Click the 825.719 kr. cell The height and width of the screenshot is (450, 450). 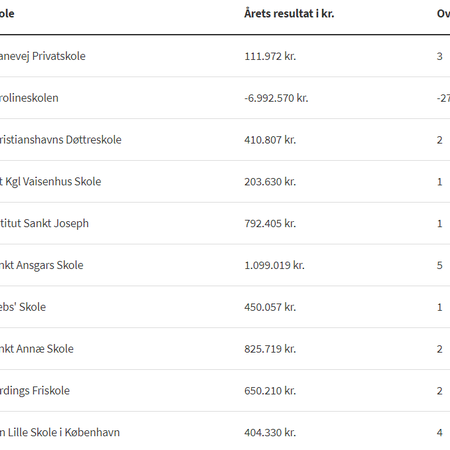tap(270, 349)
